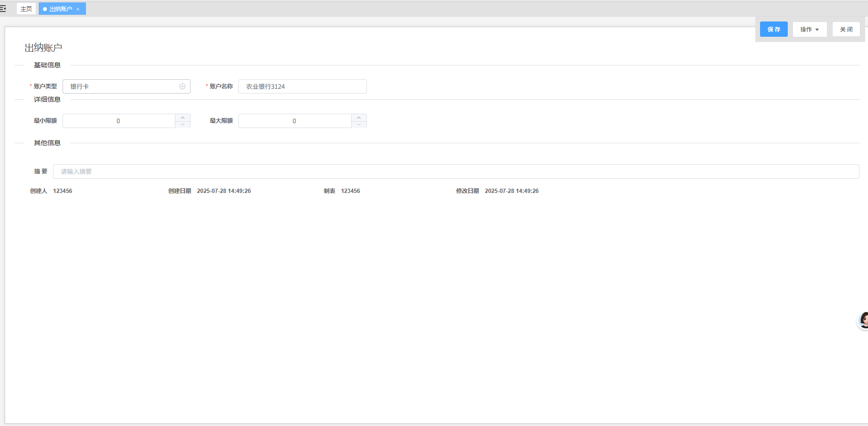Decrease 最小限额 with the down arrow
Image resolution: width=868 pixels, height=426 pixels.
(x=182, y=125)
